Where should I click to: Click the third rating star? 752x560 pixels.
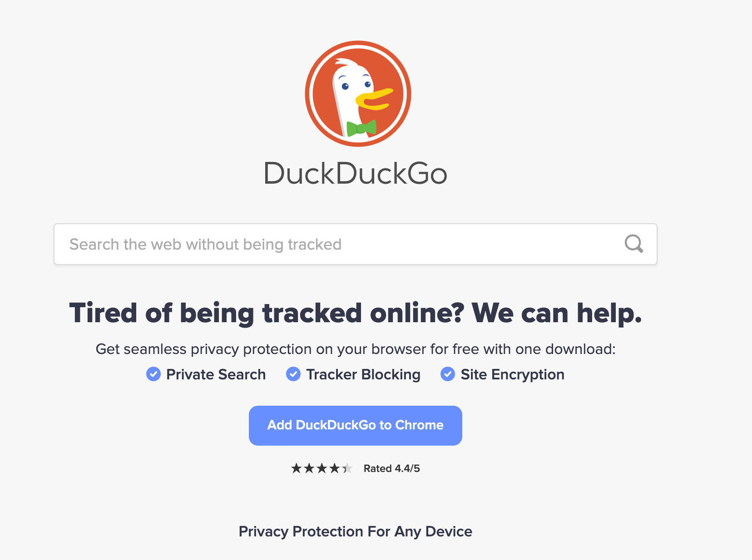322,468
